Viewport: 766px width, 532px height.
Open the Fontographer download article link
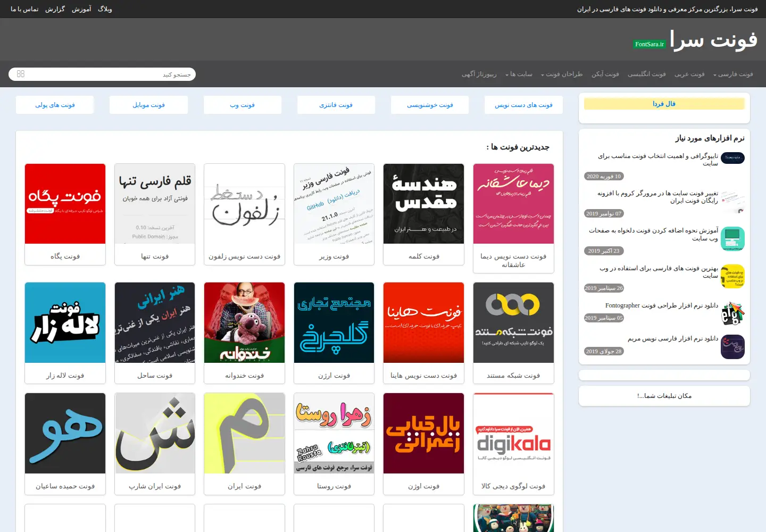point(662,305)
